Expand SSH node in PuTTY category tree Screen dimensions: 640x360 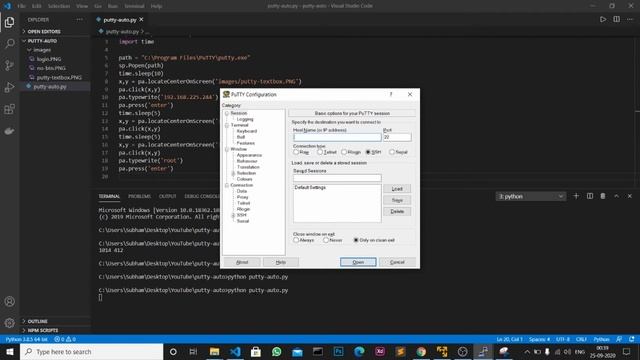point(233,215)
